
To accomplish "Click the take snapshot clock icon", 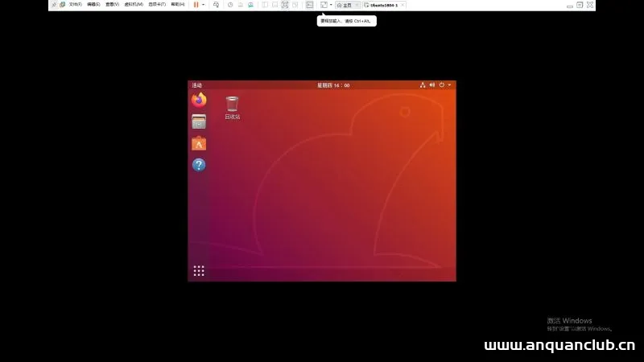I will click(230, 5).
